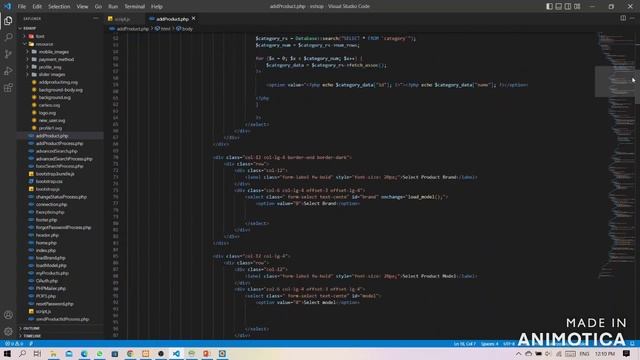
Task: Close the addProduct.php tab
Action: click(193, 18)
